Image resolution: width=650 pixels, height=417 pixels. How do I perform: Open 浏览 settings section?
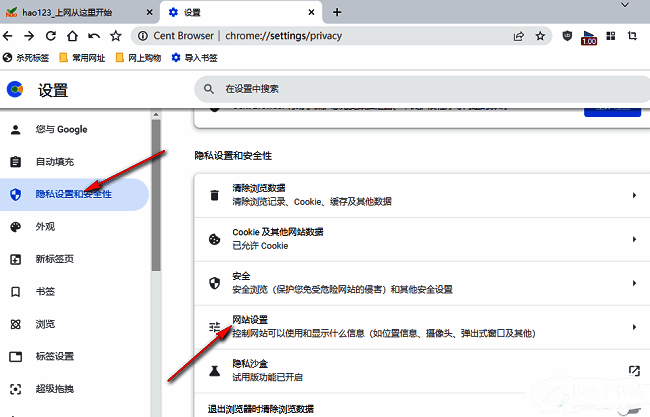tap(75, 324)
